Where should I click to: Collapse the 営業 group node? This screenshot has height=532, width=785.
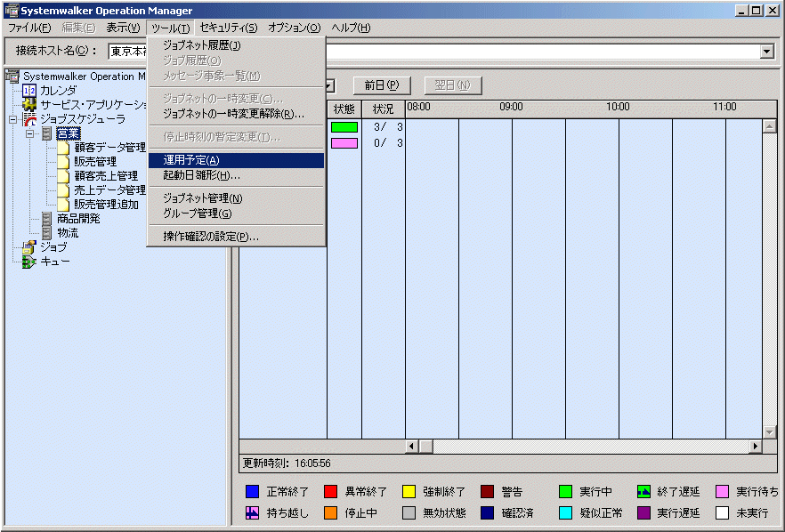30,133
